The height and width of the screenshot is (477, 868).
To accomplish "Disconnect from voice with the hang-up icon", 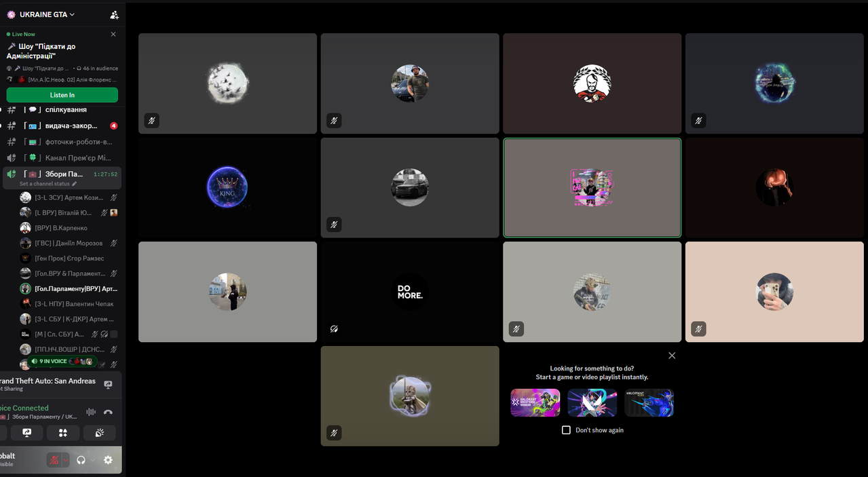I will 108,412.
